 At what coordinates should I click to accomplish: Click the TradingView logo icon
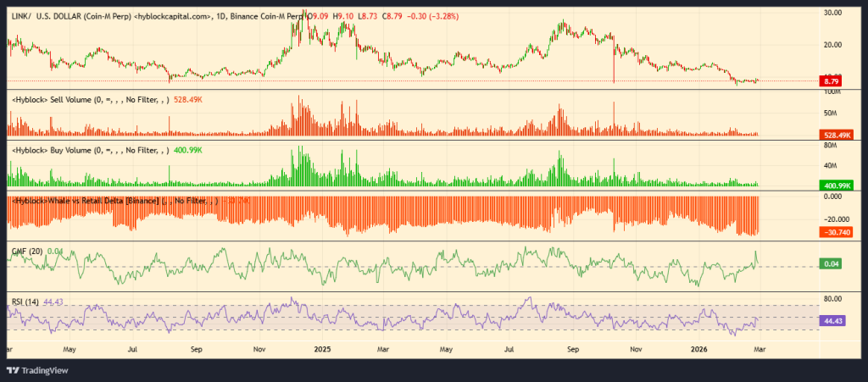pyautogui.click(x=14, y=370)
